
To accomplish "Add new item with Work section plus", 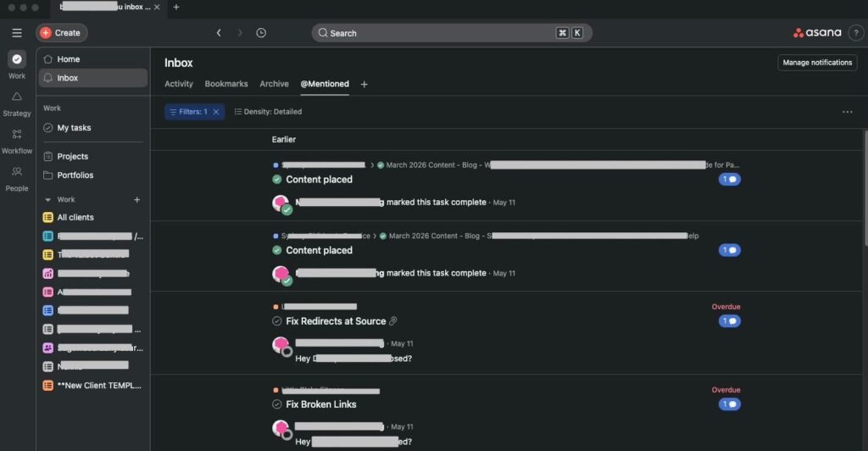I will [x=136, y=200].
